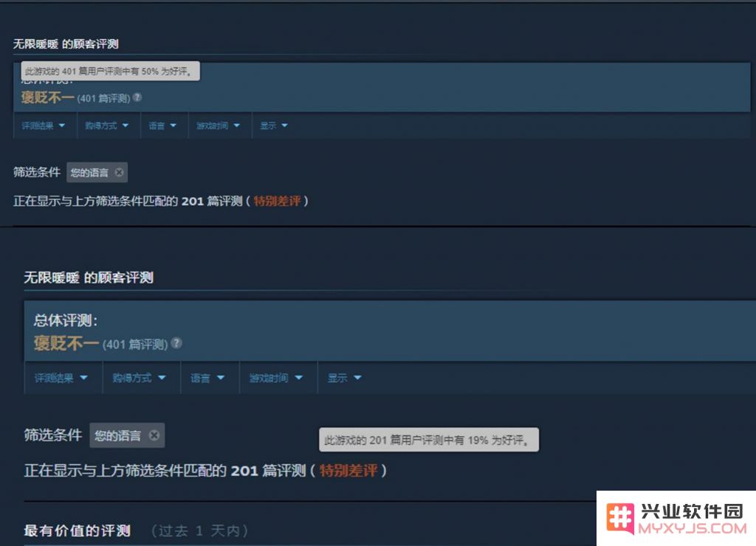The width and height of the screenshot is (756, 546).
Task: Click the help question mark in upper review summary
Action: click(137, 97)
